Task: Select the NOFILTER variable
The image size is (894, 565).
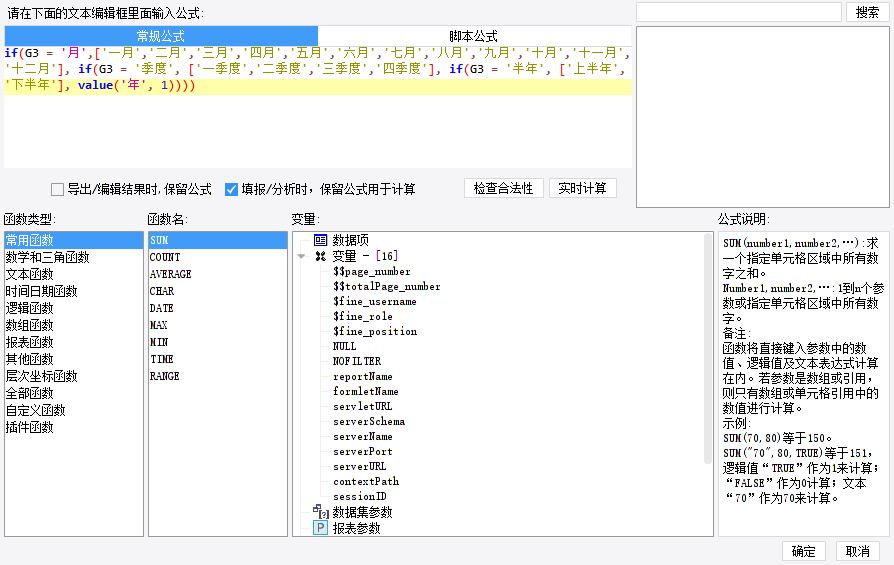Action: [x=357, y=361]
